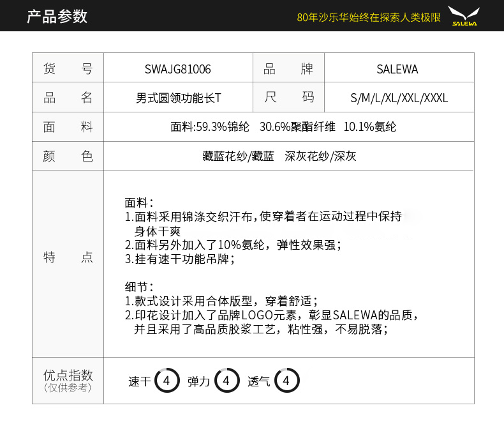Click the 特点 row label

68,257
